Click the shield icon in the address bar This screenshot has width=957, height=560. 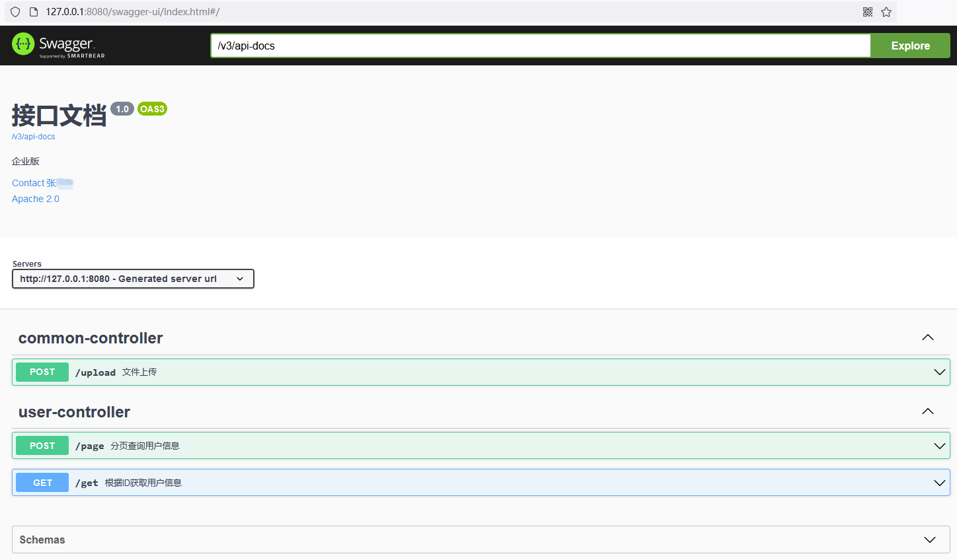15,11
